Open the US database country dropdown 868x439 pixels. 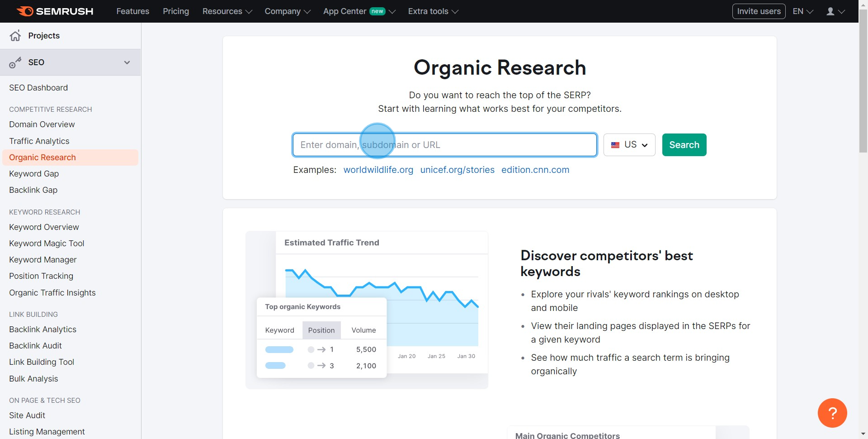[x=629, y=145]
